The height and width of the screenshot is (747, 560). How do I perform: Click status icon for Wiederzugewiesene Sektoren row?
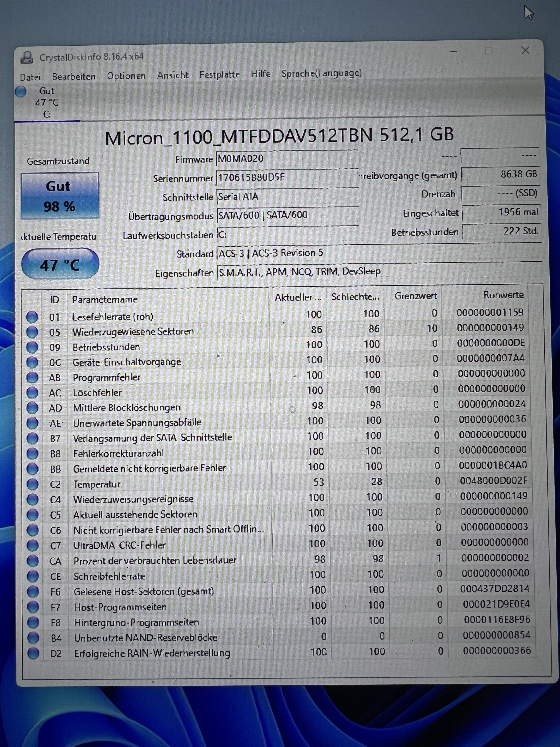coord(32,332)
